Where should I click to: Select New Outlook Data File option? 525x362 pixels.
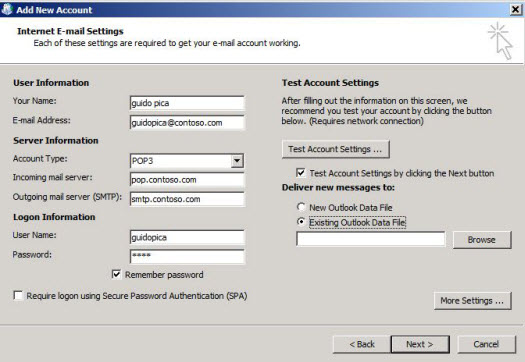click(x=301, y=207)
